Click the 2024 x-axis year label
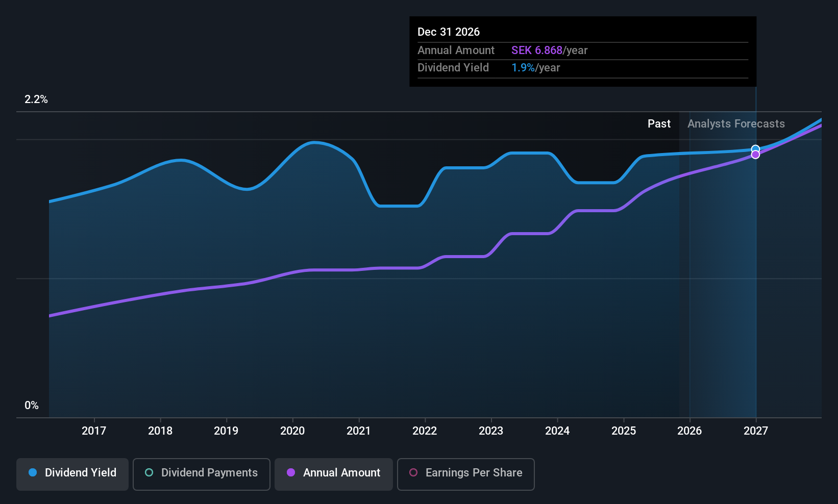The height and width of the screenshot is (504, 838). pos(557,431)
